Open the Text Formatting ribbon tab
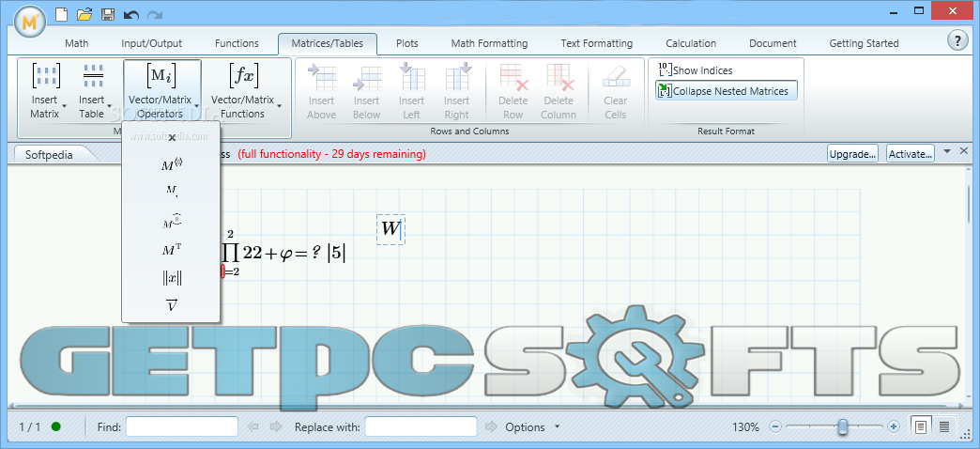The image size is (980, 449). click(x=597, y=43)
